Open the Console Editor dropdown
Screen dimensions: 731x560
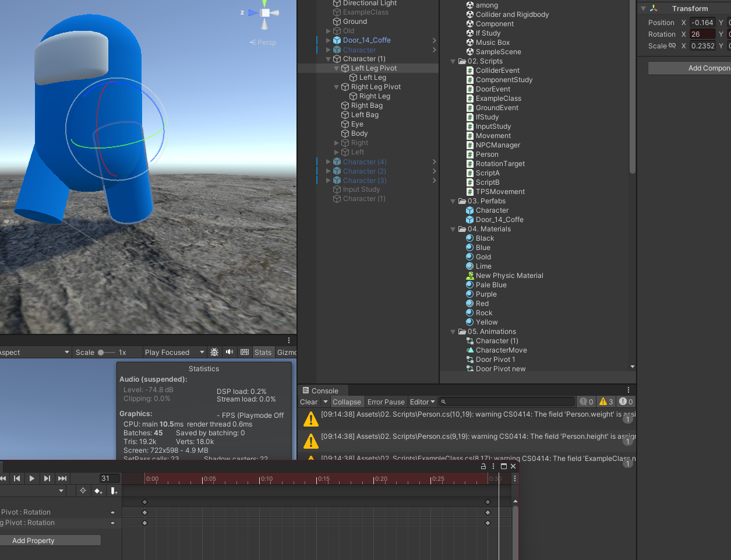click(422, 402)
